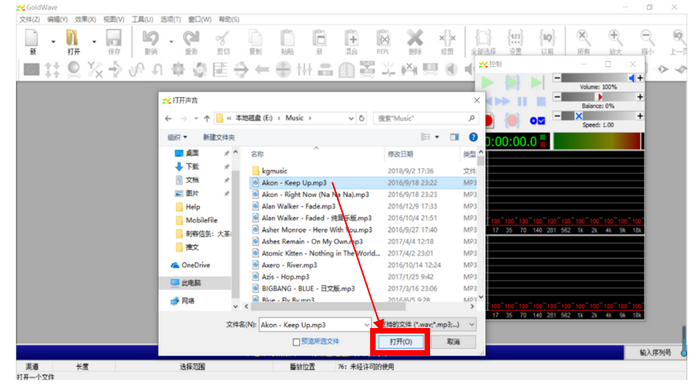This screenshot has height=392, width=700.
Task: Open the 编辑(Y) menu
Action: click(x=57, y=19)
